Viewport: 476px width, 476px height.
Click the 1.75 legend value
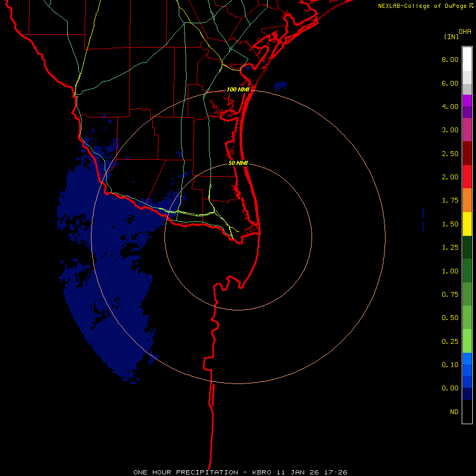pyautogui.click(x=450, y=200)
